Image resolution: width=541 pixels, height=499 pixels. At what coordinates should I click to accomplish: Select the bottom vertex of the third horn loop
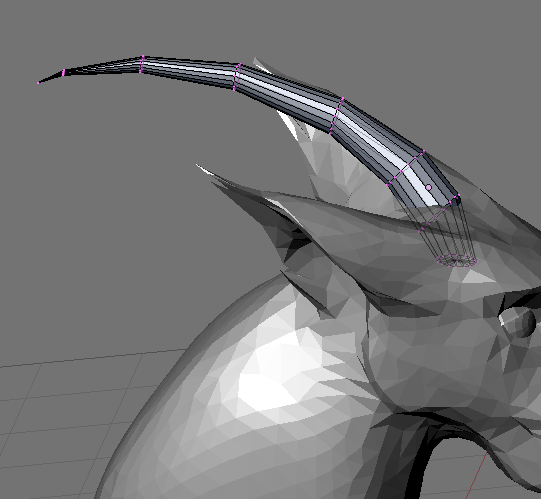[x=234, y=90]
